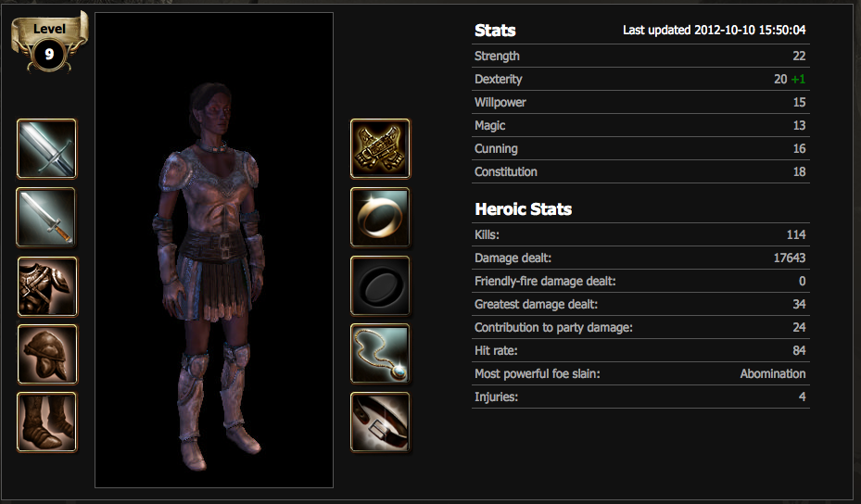This screenshot has width=861, height=504.
Task: Select the belt equipment slot
Action: [380, 422]
